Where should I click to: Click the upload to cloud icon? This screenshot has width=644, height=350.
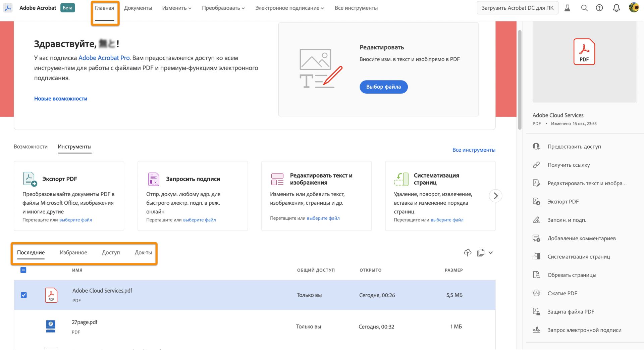(x=468, y=253)
